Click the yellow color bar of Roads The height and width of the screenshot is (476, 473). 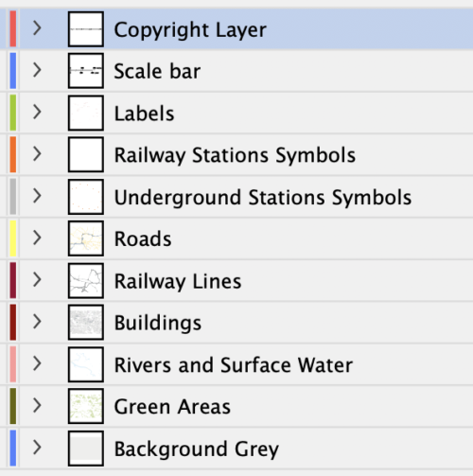tap(13, 238)
